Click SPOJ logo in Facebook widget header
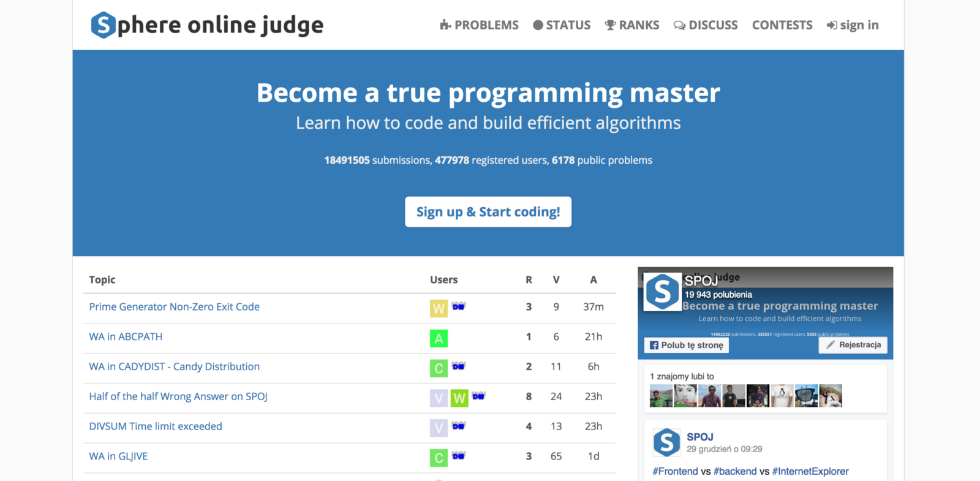Screen dimensions: 980x481 point(662,292)
